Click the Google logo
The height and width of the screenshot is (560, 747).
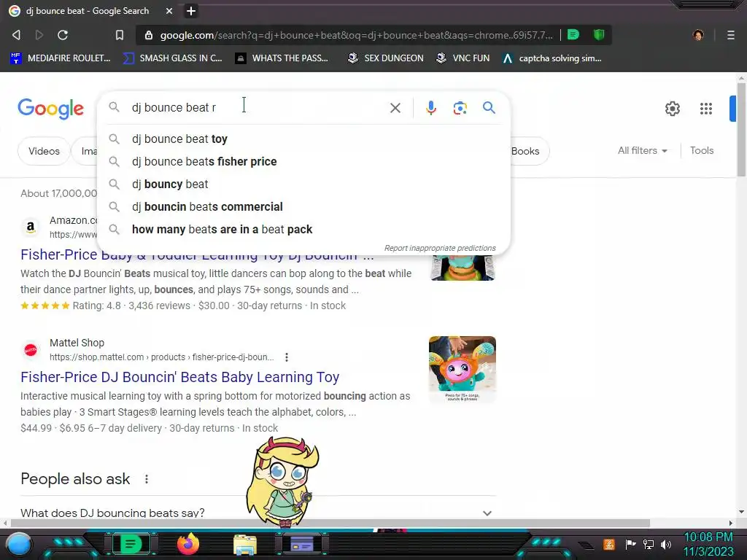(51, 109)
